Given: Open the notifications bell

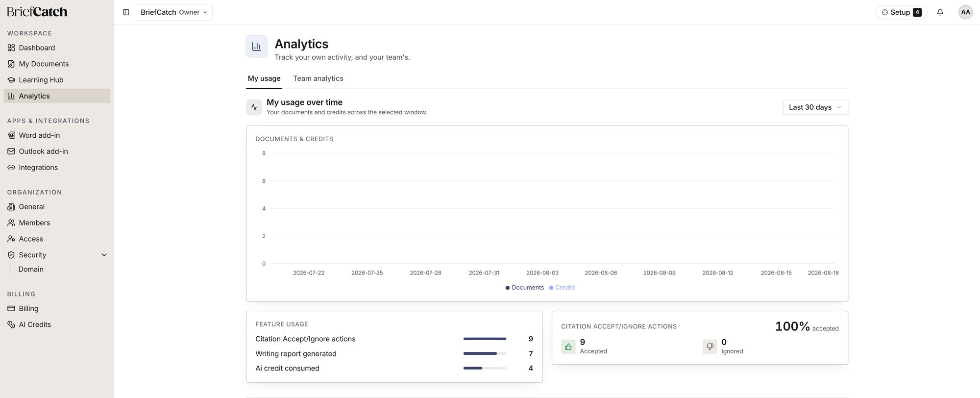Looking at the screenshot, I should click(940, 12).
